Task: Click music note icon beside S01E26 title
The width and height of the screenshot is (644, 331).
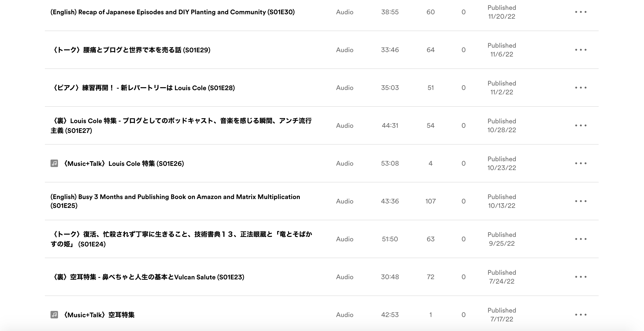Action: 54,163
